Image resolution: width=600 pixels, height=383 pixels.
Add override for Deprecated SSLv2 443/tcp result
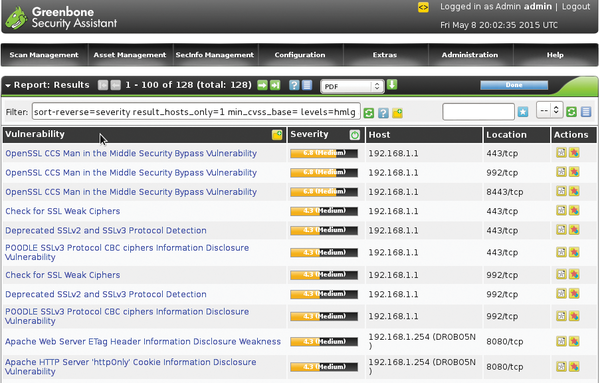pos(574,230)
